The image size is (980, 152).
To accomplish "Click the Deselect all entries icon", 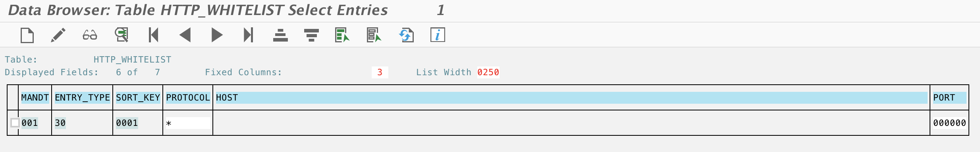I will [x=374, y=35].
